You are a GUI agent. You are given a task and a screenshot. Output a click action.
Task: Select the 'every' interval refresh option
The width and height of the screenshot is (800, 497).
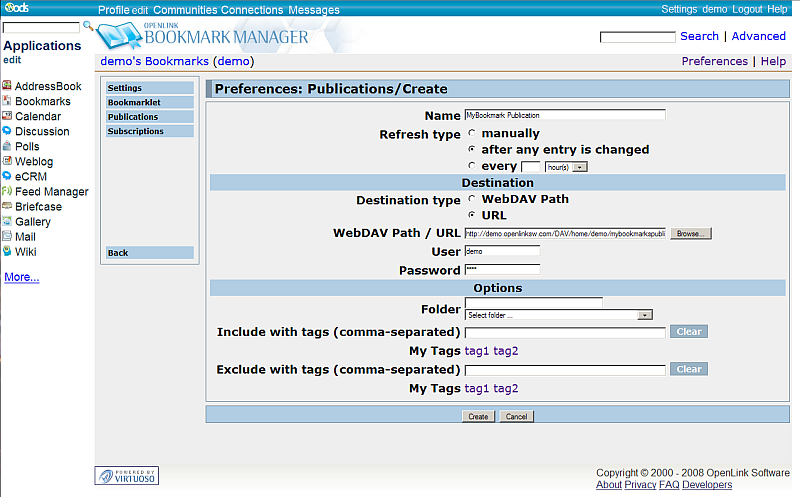[471, 166]
